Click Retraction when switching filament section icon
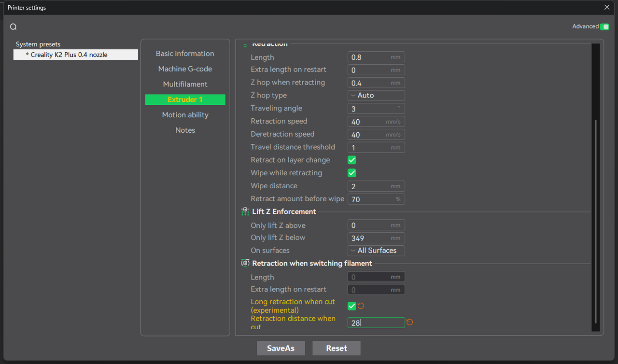Viewport: 618px width, 364px height. (245, 264)
